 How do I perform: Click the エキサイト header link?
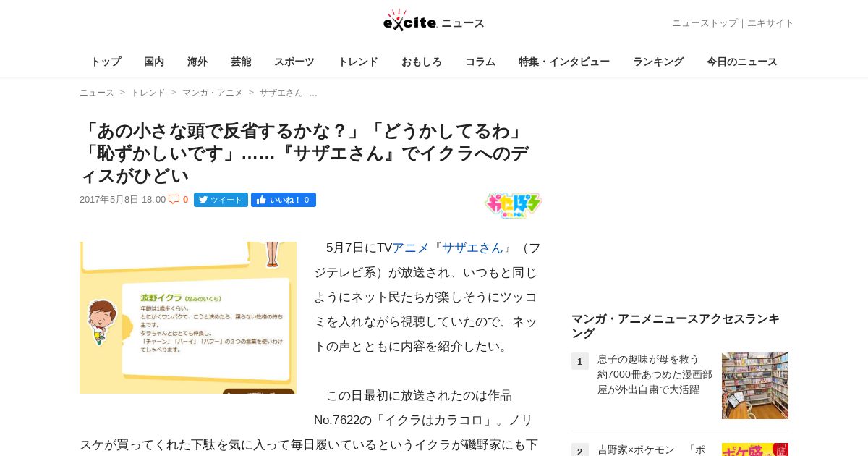coord(770,23)
